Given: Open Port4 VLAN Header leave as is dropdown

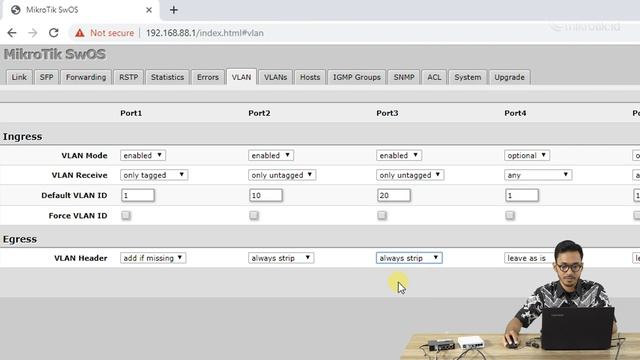Looking at the screenshot, I should pyautogui.click(x=530, y=258).
